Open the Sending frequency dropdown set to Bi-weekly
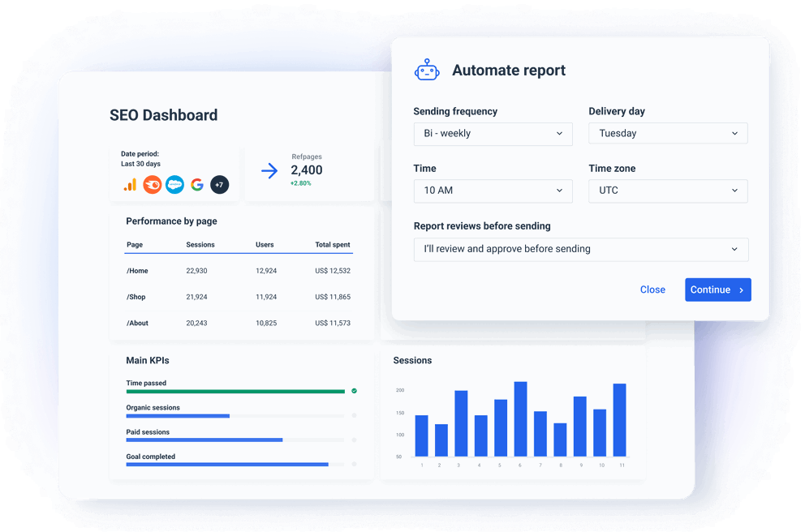The width and height of the screenshot is (805, 532). pos(493,133)
